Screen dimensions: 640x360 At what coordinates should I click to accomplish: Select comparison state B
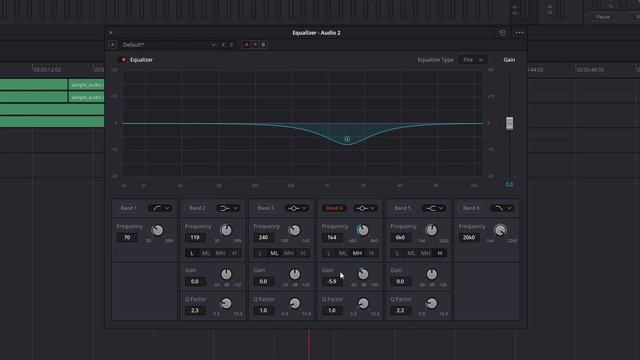click(x=263, y=44)
